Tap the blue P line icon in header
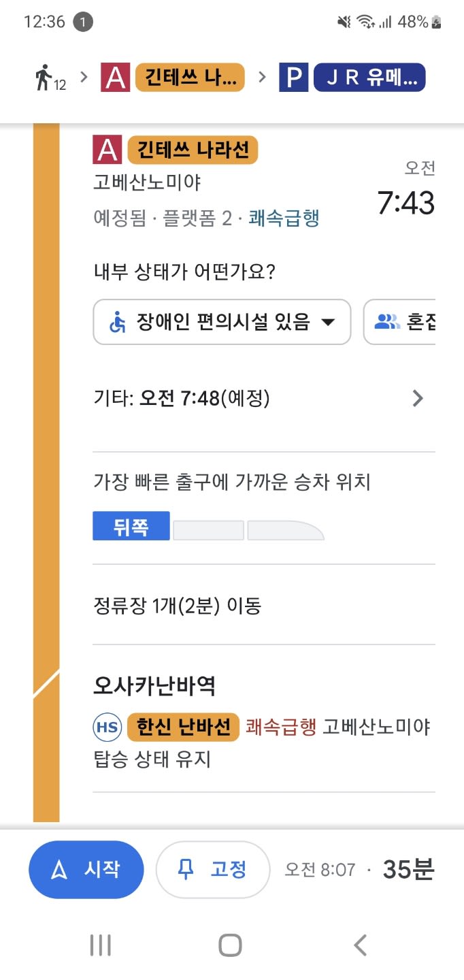Image resolution: width=464 pixels, height=980 pixels. 293,78
